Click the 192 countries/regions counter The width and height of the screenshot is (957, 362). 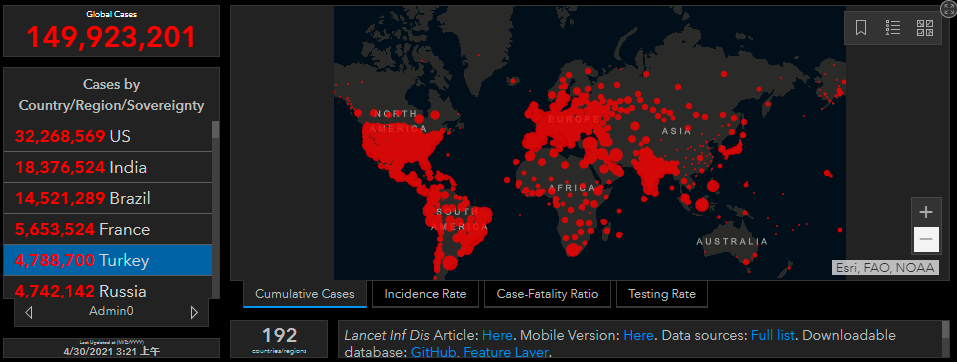(x=279, y=339)
